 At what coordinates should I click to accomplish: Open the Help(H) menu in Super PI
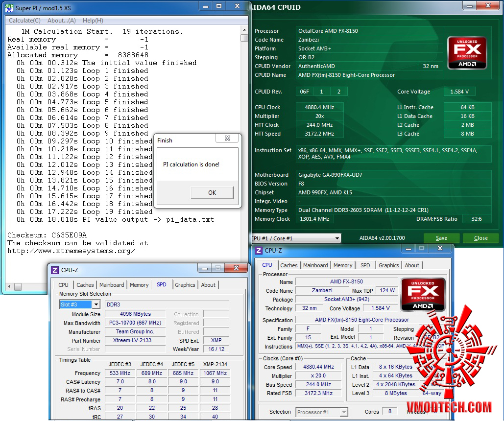click(93, 21)
